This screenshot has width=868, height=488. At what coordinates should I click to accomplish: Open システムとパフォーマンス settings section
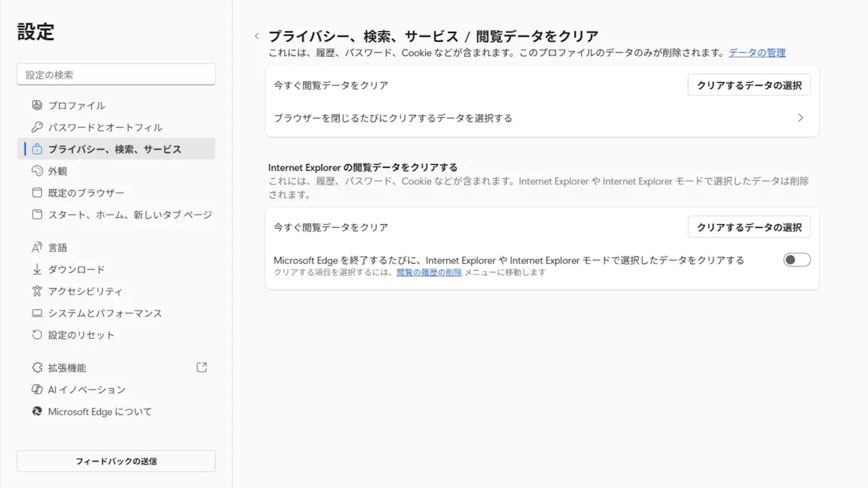click(104, 313)
